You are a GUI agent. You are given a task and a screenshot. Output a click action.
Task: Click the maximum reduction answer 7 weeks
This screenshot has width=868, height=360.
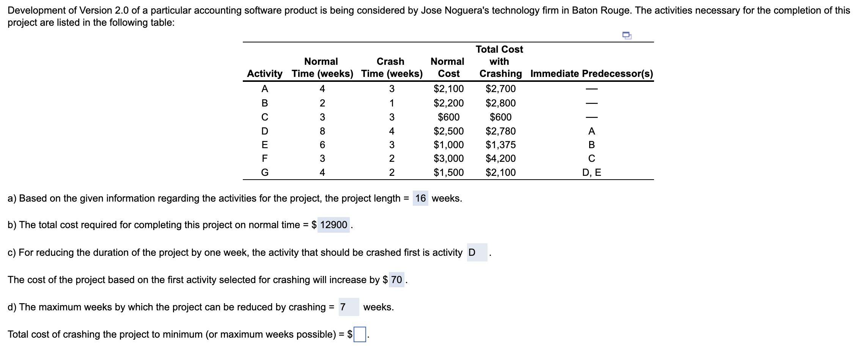350,307
